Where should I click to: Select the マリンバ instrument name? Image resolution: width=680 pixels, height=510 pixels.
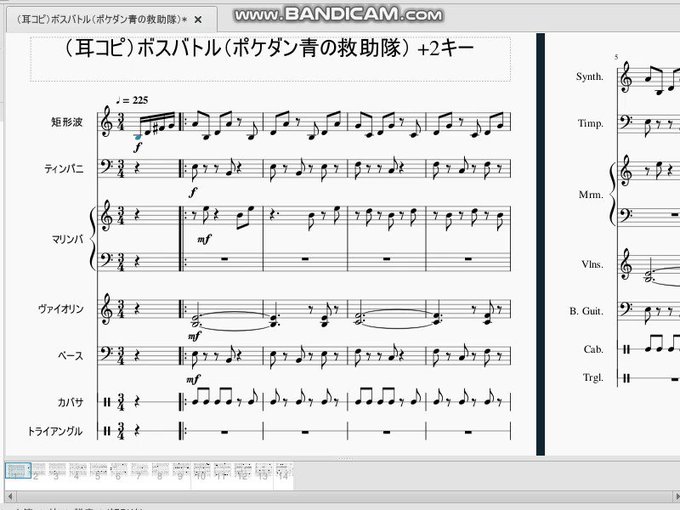pos(67,239)
